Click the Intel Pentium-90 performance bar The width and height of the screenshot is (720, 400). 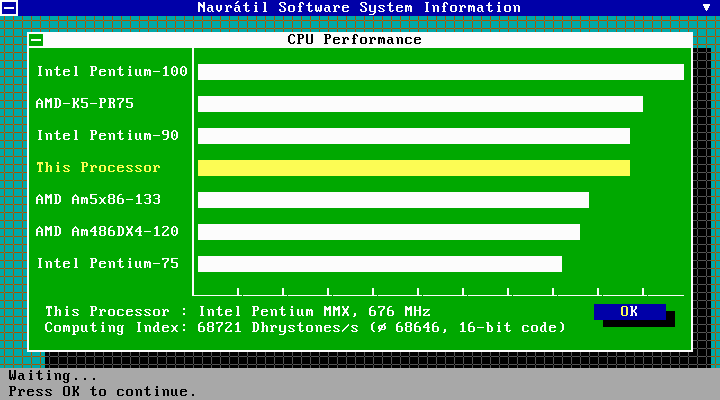414,136
